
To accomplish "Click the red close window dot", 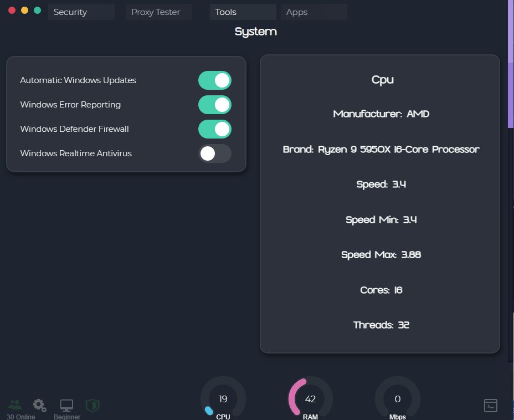I will [12, 11].
